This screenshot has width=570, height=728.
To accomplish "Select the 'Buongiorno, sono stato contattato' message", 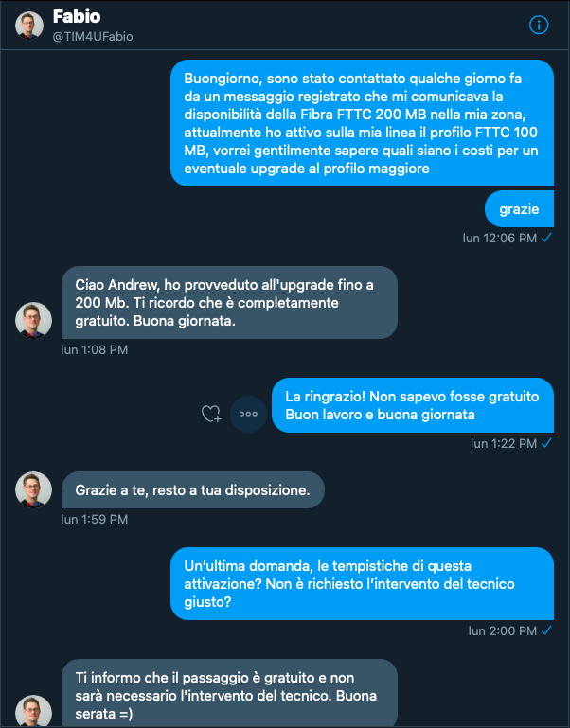I will click(x=362, y=123).
